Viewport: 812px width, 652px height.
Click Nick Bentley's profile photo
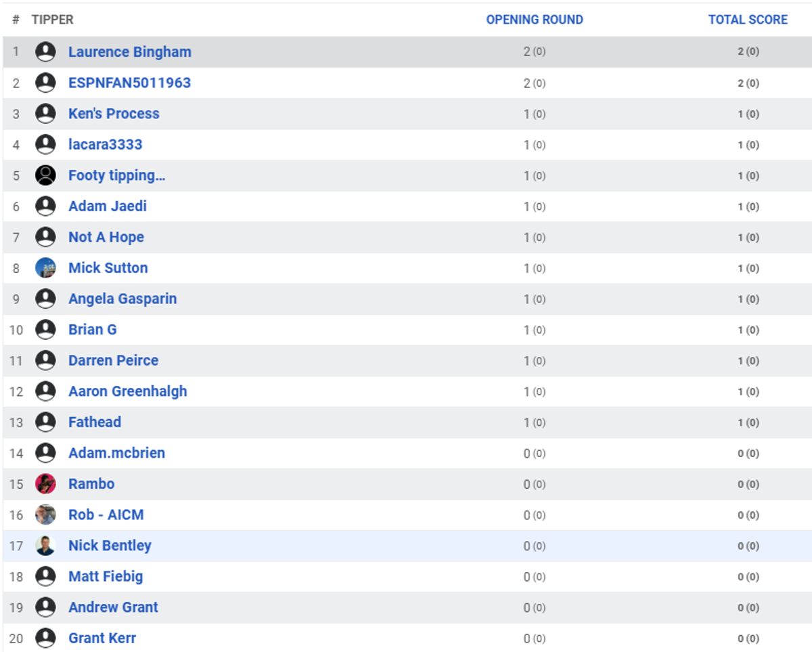click(x=45, y=546)
